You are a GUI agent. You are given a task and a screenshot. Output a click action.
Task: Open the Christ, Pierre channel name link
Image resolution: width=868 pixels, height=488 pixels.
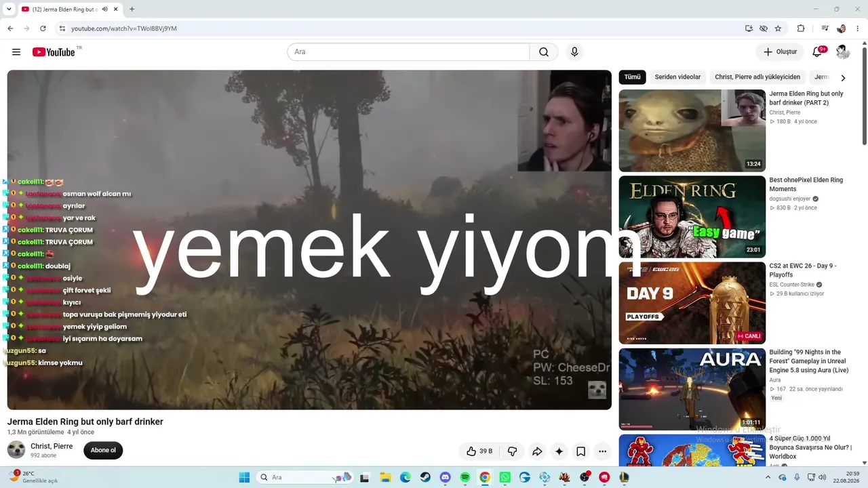pyautogui.click(x=52, y=447)
